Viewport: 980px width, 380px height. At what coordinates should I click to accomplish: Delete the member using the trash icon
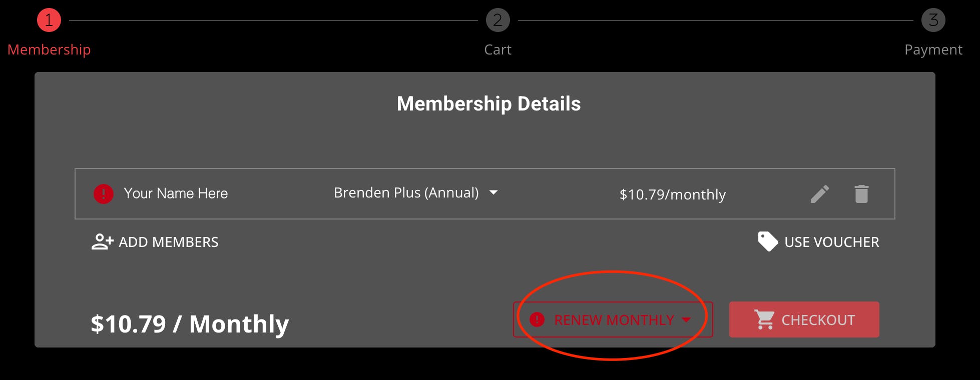[861, 194]
